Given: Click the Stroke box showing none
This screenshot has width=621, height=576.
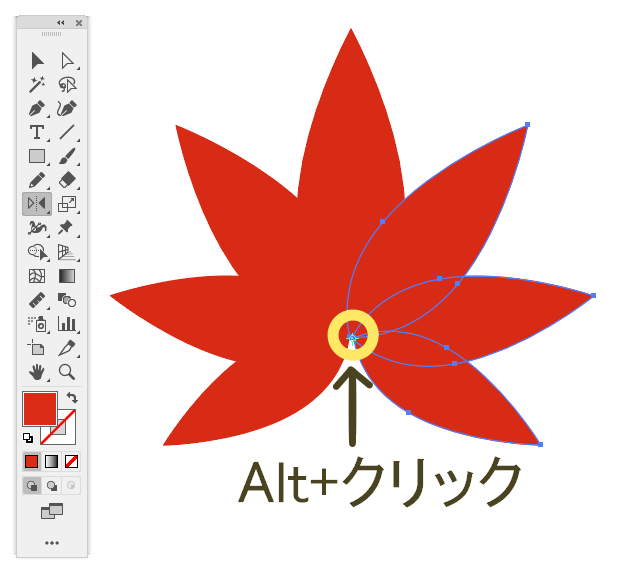Looking at the screenshot, I should [x=65, y=435].
